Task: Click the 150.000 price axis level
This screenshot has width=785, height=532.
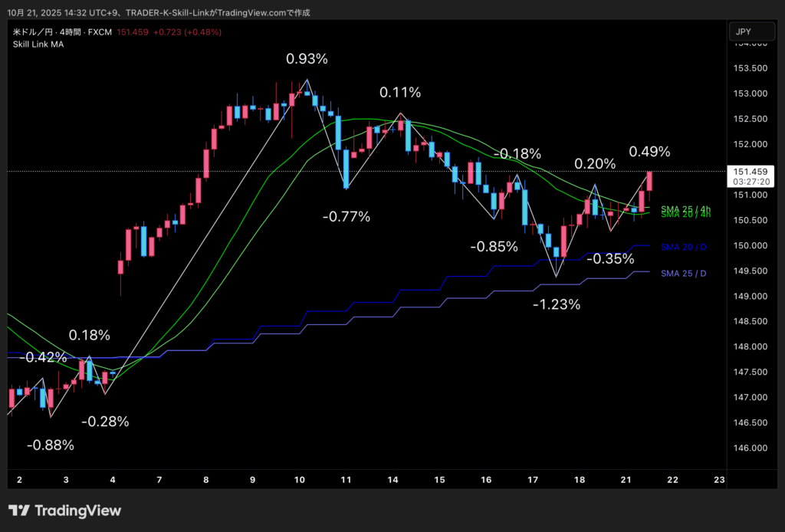Action: point(751,246)
